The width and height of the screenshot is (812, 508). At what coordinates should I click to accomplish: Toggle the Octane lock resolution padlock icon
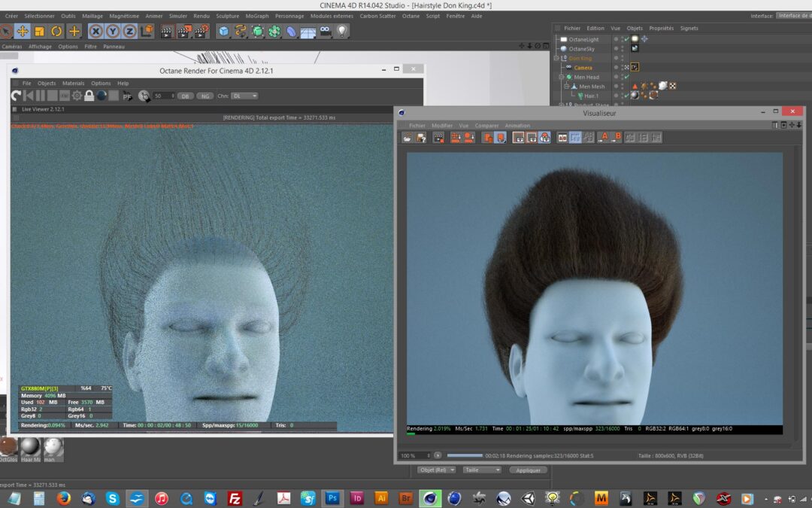89,96
